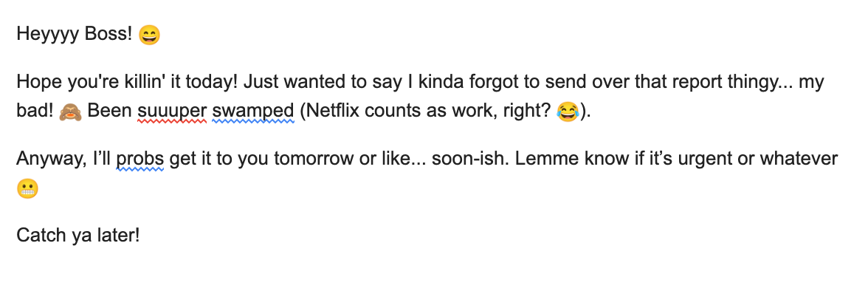The height and width of the screenshot is (291, 868).
Task: Click the laughing tears emoji
Action: pos(568,112)
